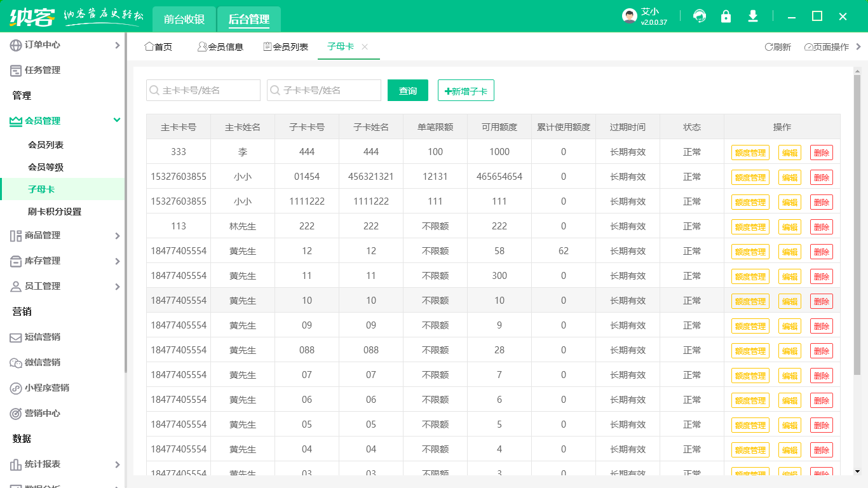Screen dimensions: 868x488
Task: Click the 统计报表 chart icon
Action: pos(16,464)
